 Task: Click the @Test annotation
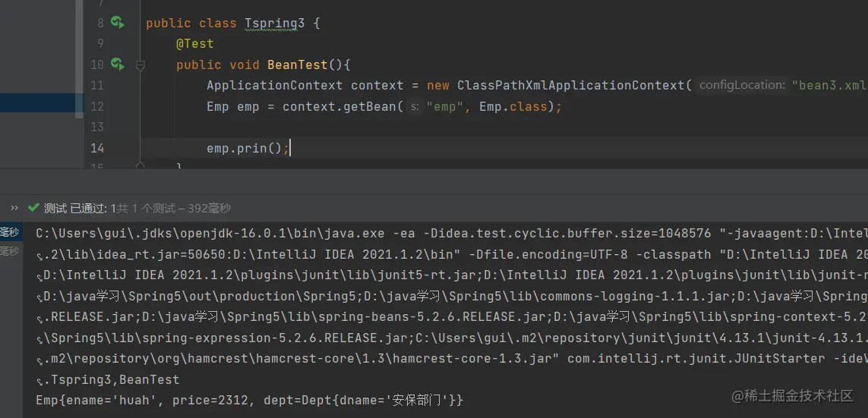(x=195, y=44)
